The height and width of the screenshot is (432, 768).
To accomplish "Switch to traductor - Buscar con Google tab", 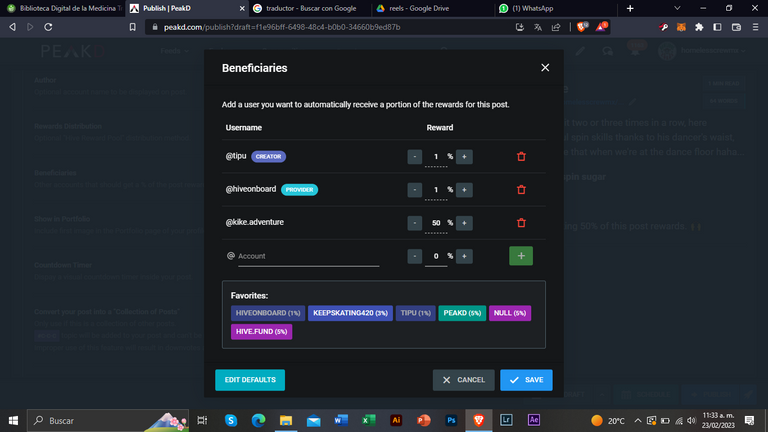I will point(311,8).
